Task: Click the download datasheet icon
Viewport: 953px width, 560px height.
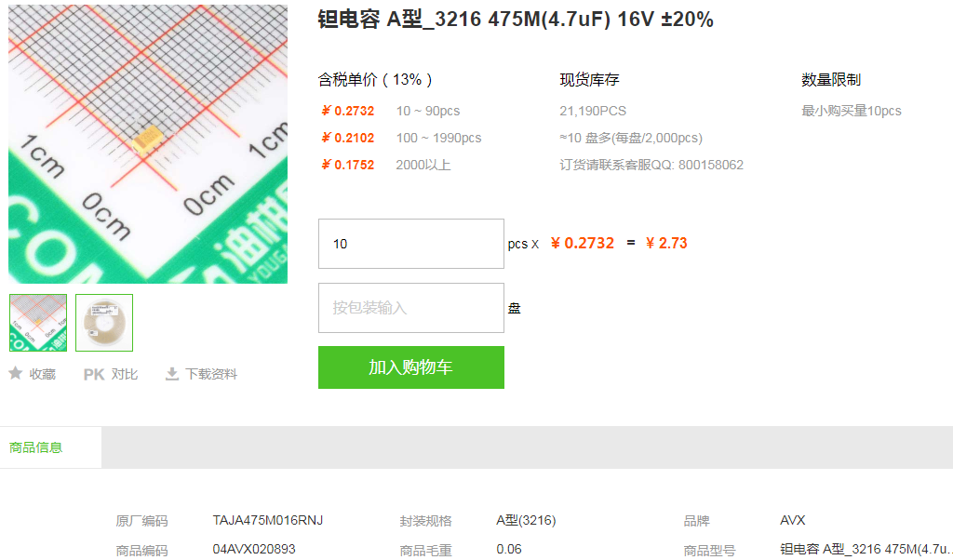Action: (x=172, y=374)
